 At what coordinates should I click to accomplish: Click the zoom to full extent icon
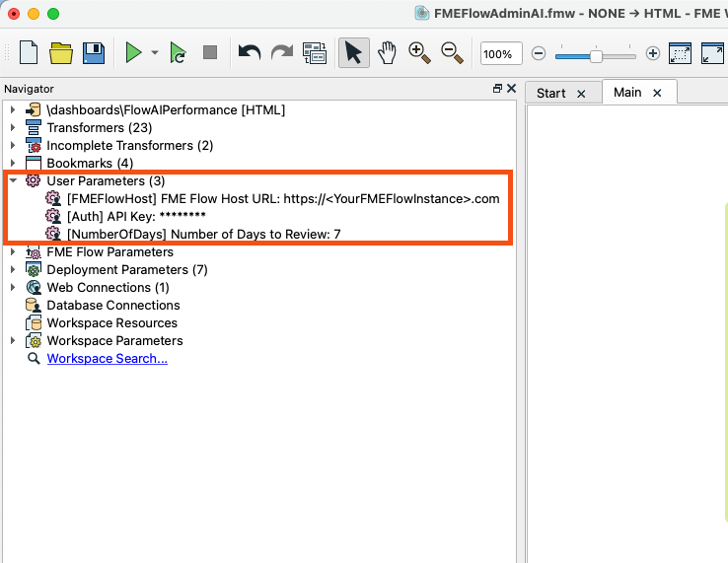point(712,53)
